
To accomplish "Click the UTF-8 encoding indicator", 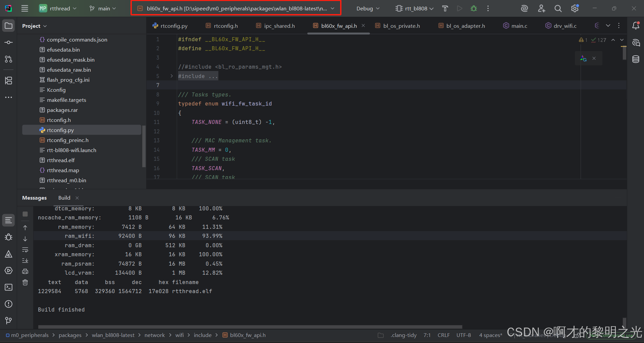I will tap(464, 335).
